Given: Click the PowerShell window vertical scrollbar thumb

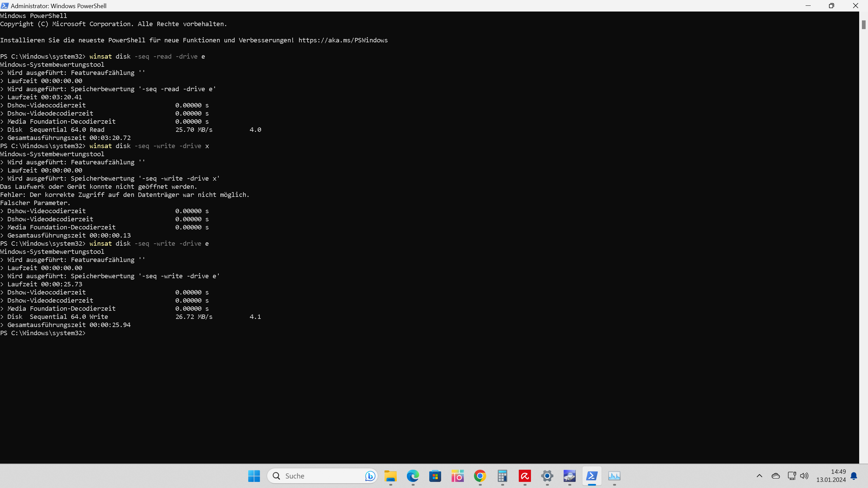Looking at the screenshot, I should (863, 25).
